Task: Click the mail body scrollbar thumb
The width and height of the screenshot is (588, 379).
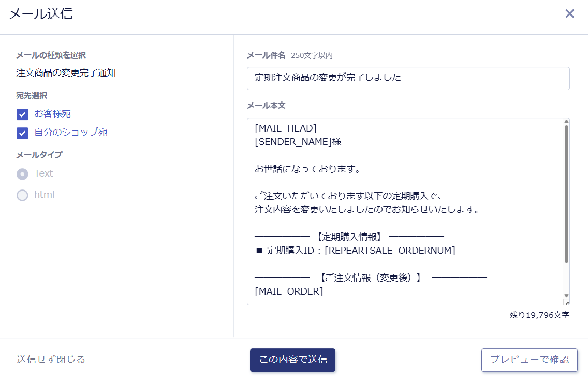Action: pyautogui.click(x=566, y=192)
